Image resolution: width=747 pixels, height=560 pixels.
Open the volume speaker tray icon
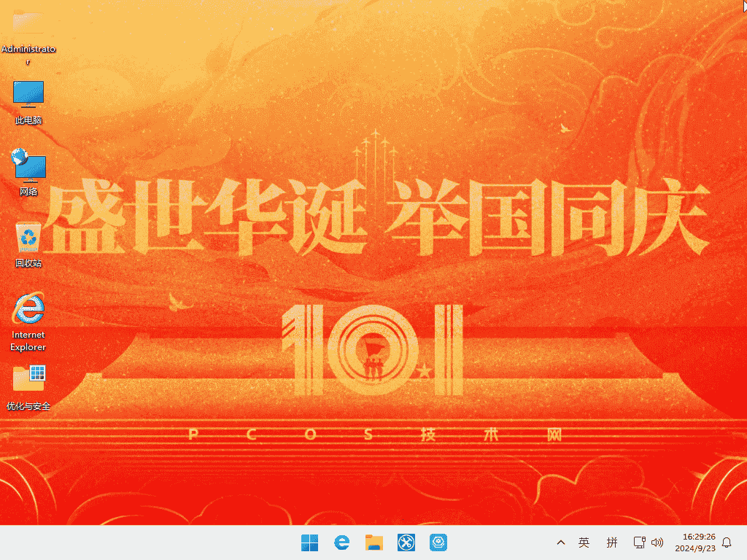[x=657, y=542]
